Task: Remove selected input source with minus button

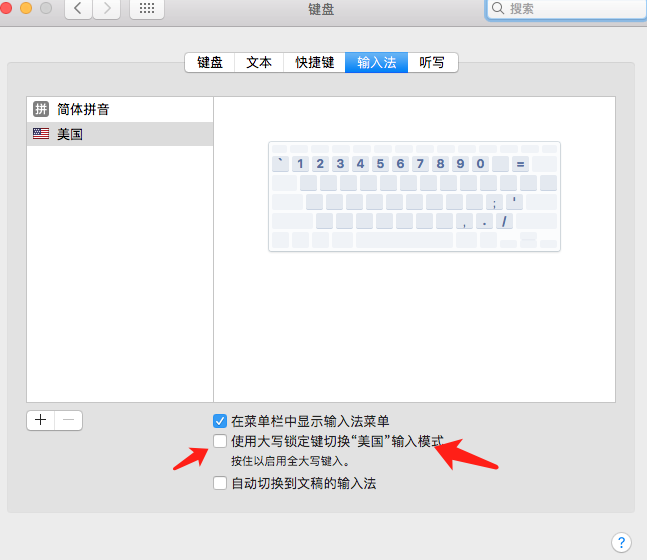Action: [68, 420]
